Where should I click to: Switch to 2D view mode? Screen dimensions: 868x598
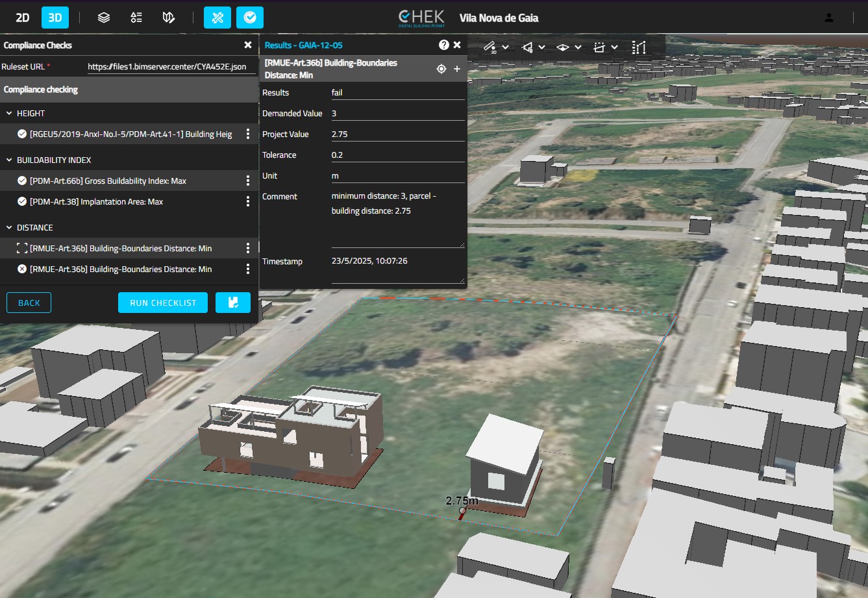tap(23, 18)
